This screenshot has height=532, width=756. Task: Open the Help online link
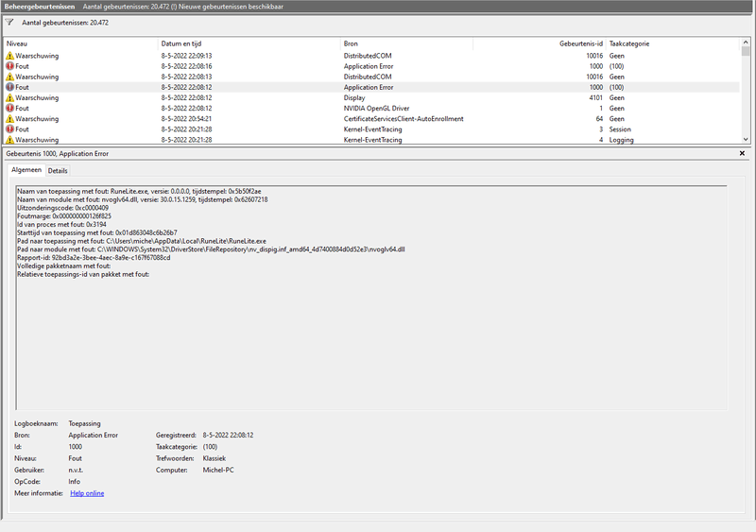point(87,493)
